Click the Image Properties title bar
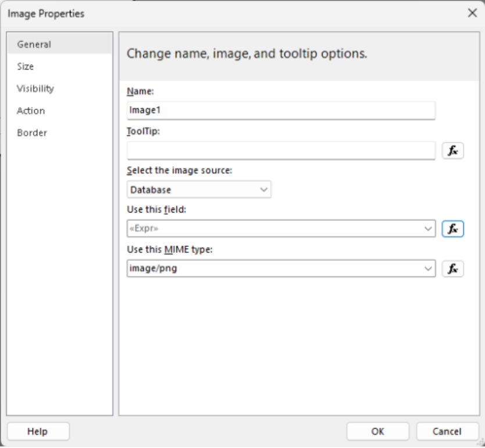Viewport: 485px width, 448px height. click(x=233, y=13)
